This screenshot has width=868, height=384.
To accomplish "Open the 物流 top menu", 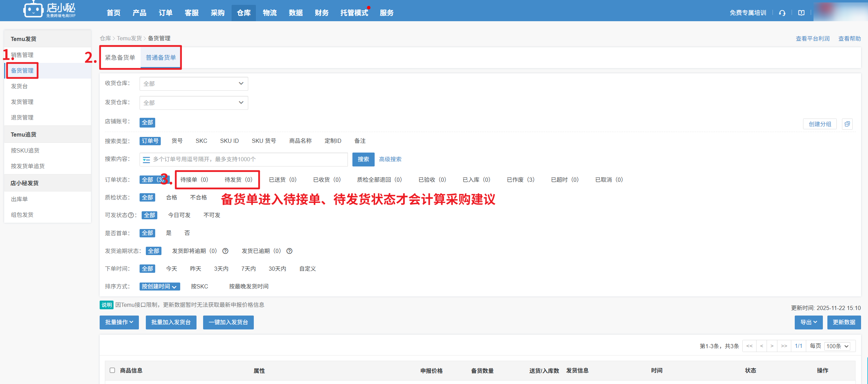I will click(269, 13).
